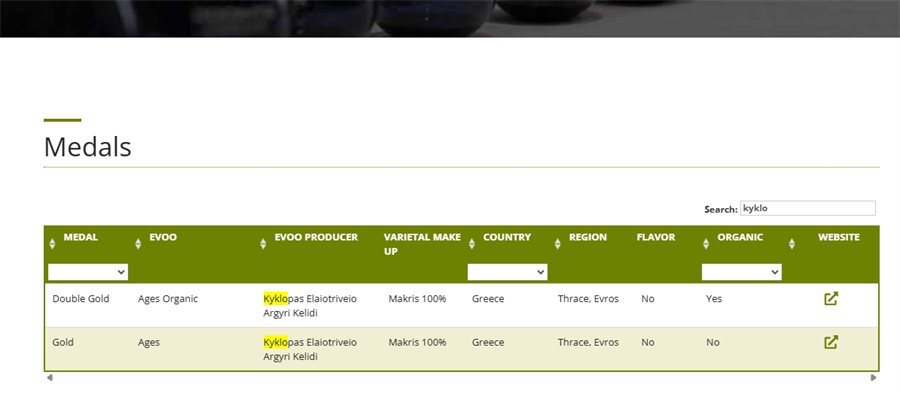Open the Organic filter dropdown
900x393 pixels.
pos(742,273)
